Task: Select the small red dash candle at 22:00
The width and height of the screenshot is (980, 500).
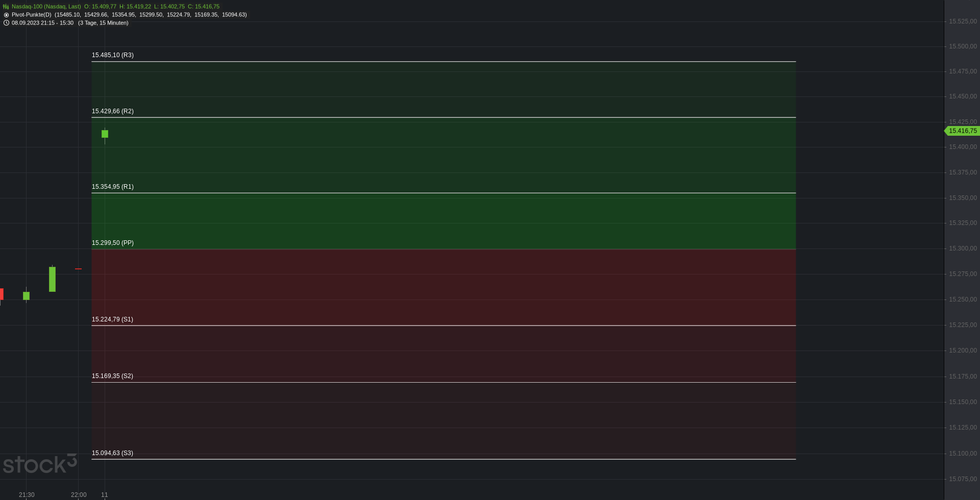Action: pyautogui.click(x=78, y=269)
